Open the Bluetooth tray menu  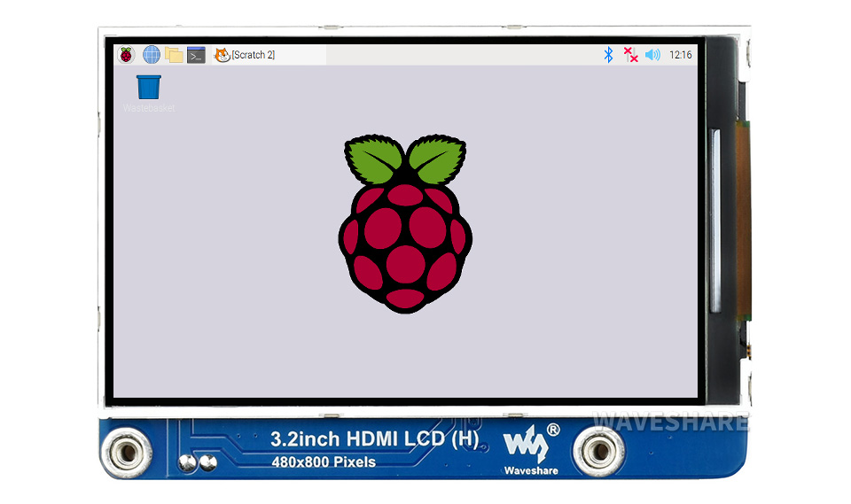tap(608, 55)
